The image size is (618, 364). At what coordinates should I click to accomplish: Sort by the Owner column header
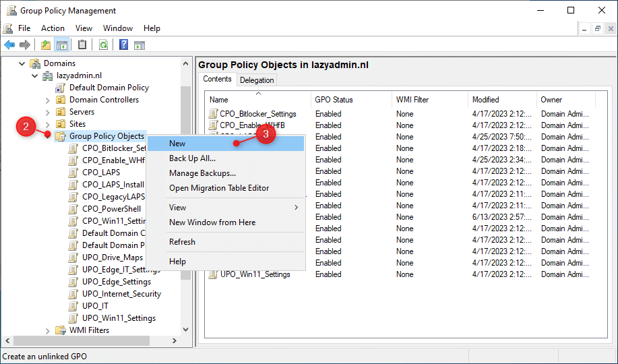pos(566,100)
